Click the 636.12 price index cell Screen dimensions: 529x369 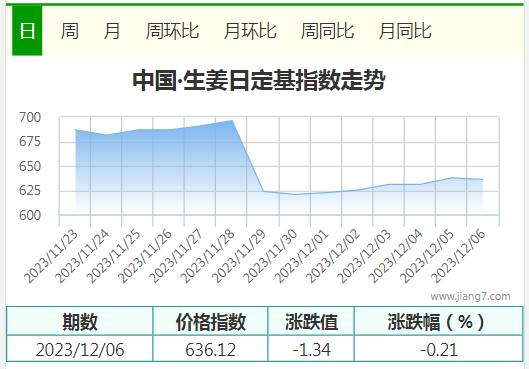[x=210, y=349]
